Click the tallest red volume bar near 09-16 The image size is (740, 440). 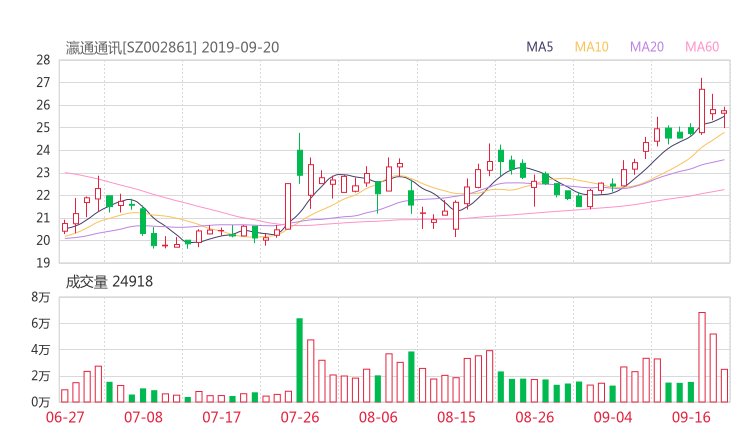click(702, 357)
